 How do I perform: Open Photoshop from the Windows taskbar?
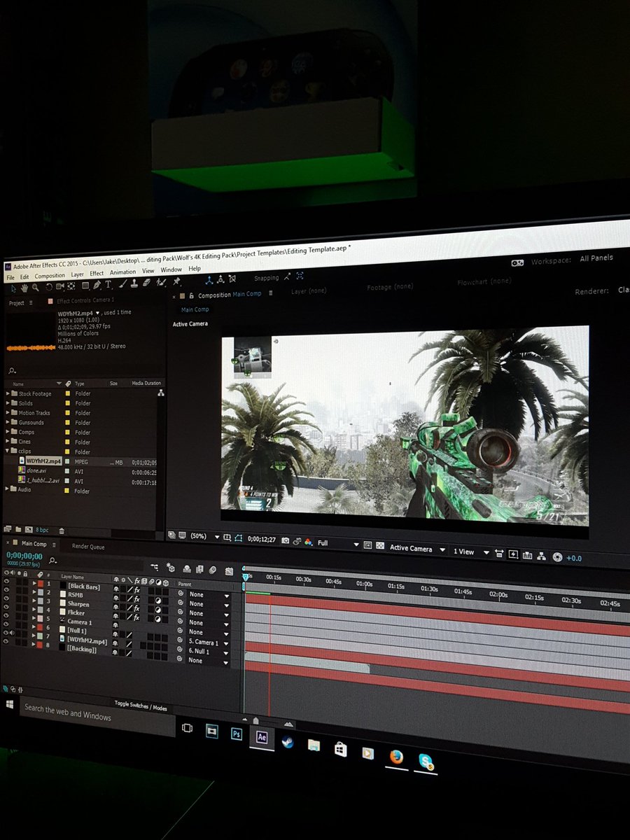(237, 734)
